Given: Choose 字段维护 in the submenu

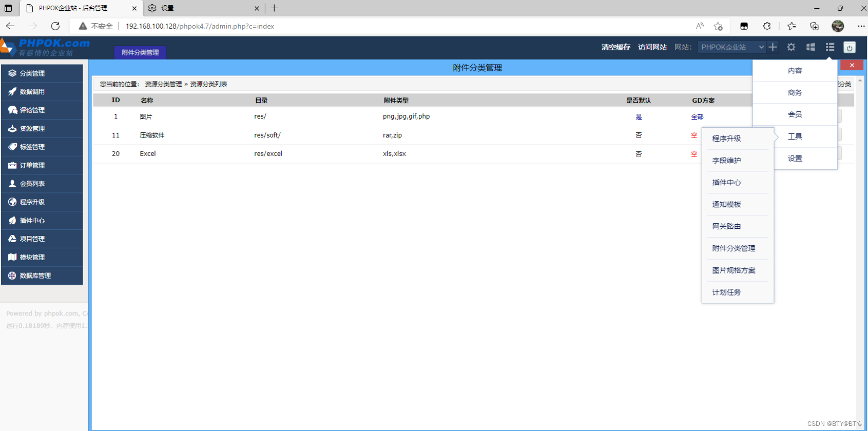Looking at the screenshot, I should click(x=738, y=161).
